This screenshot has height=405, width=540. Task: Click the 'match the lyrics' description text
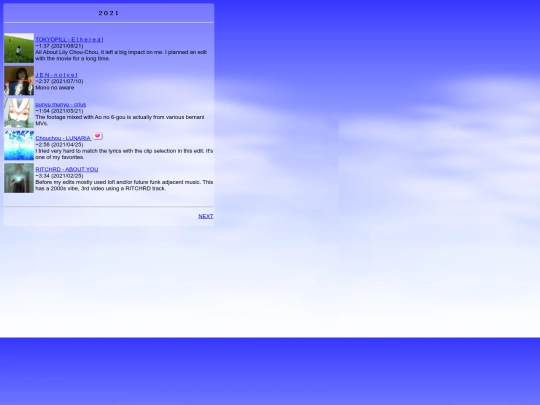[x=124, y=154]
